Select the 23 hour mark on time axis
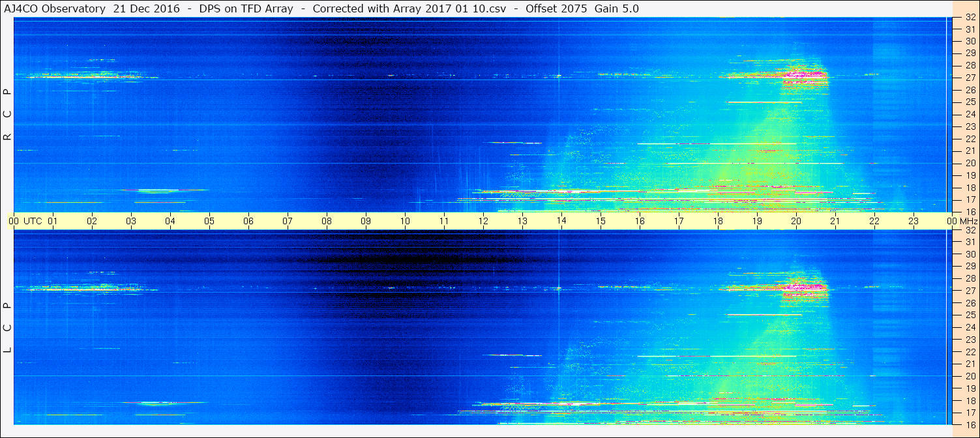 tap(913, 221)
